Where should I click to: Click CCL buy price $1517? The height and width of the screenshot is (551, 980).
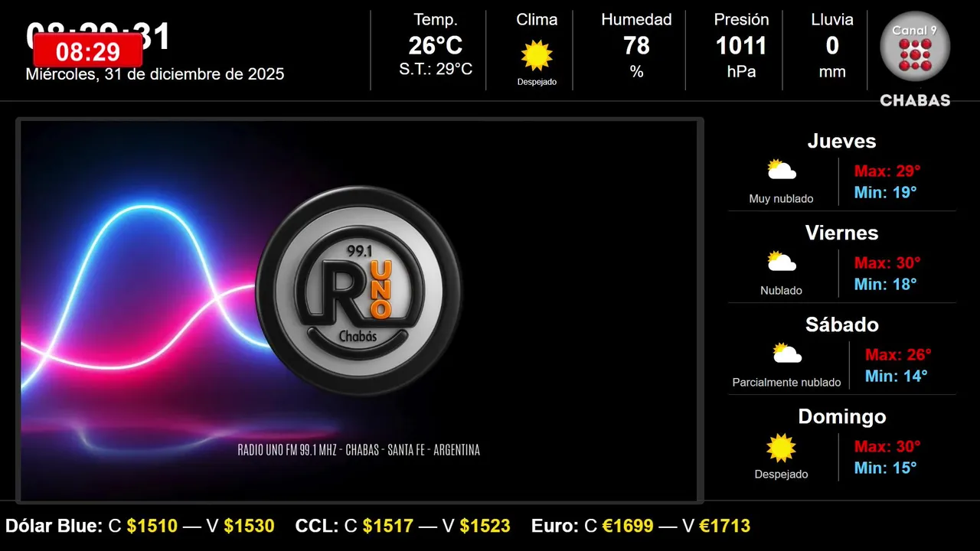click(388, 526)
